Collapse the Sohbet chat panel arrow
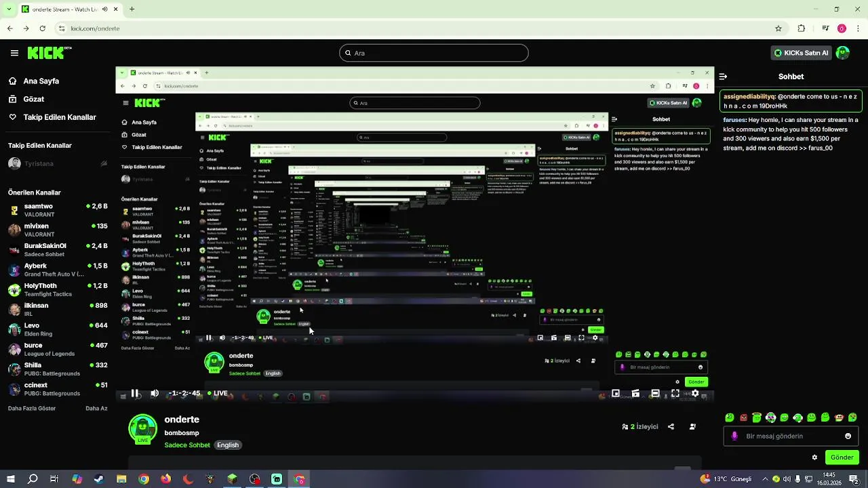 click(x=724, y=77)
